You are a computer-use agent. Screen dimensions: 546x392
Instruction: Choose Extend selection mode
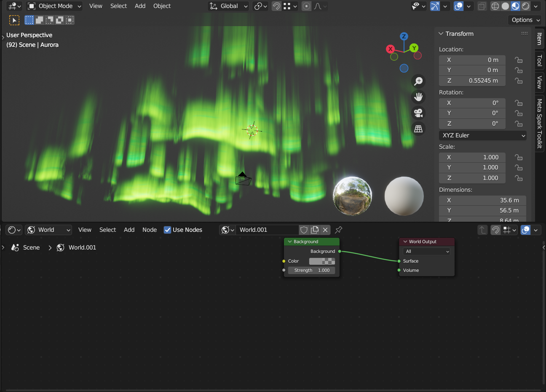pos(39,20)
